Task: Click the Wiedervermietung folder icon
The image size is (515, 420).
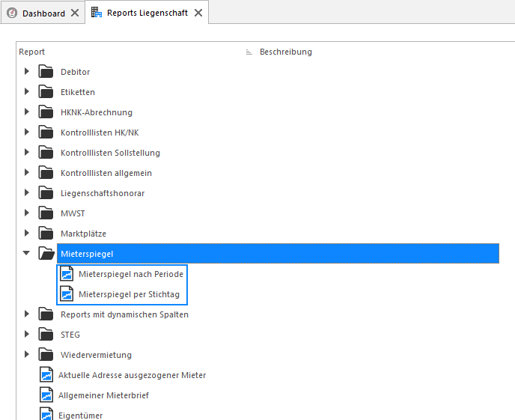Action: [46, 354]
